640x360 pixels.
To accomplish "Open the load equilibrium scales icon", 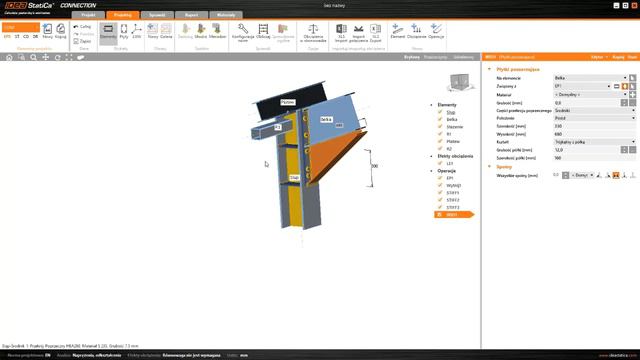I will pos(313,33).
